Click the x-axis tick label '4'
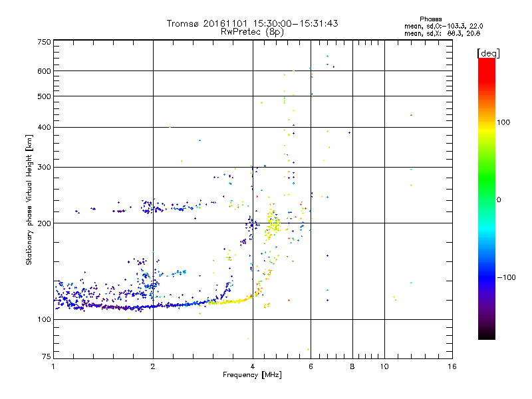Screen dimensions: 532x399 pos(253,366)
